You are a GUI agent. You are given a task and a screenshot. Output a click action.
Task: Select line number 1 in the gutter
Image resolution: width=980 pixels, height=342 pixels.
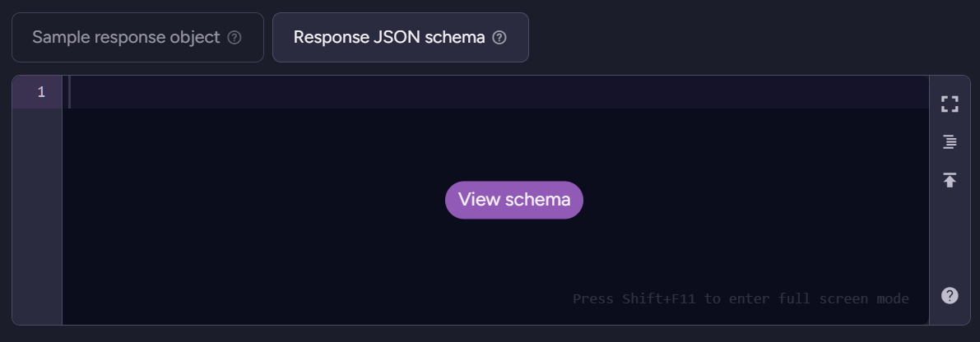[x=41, y=92]
